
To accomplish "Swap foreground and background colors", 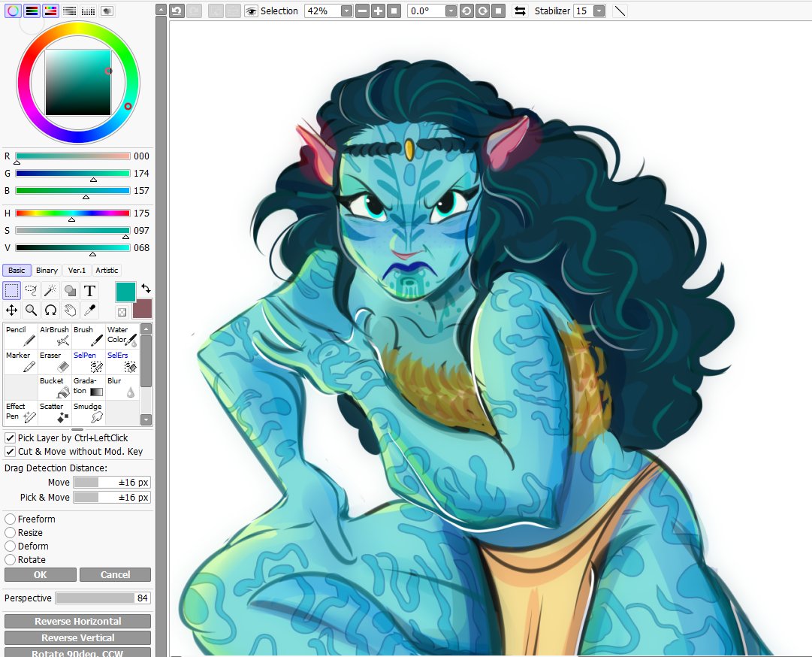I will (x=146, y=288).
